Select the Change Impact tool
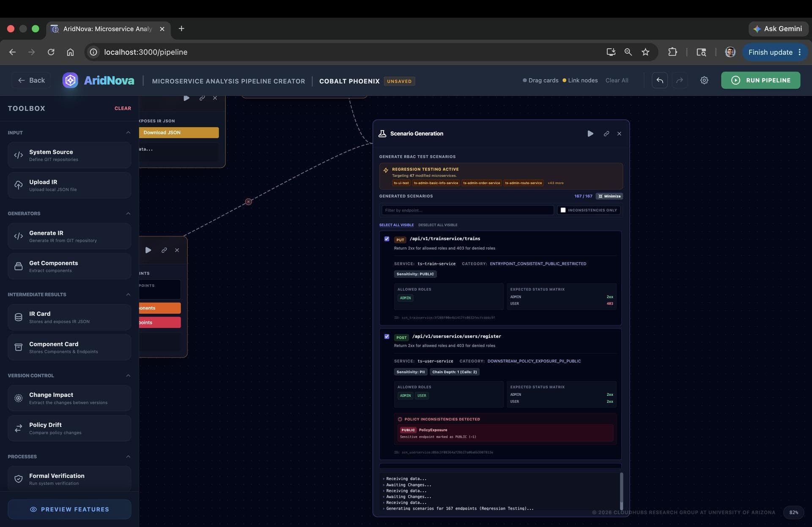 coord(69,398)
